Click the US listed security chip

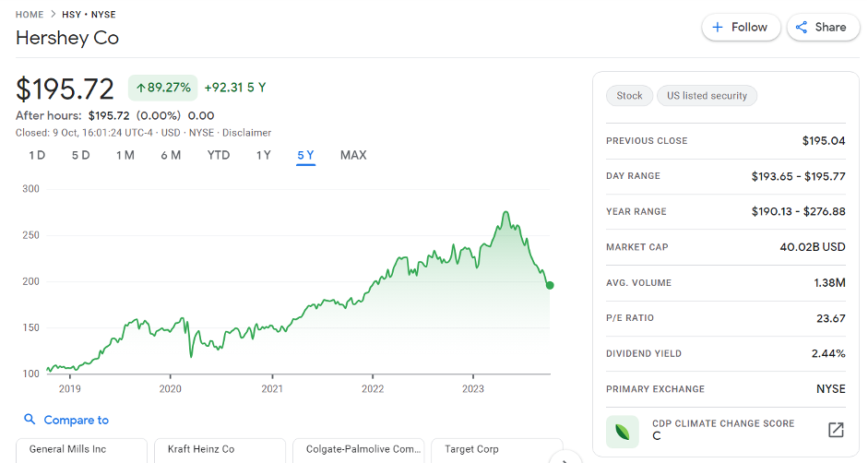pos(707,96)
